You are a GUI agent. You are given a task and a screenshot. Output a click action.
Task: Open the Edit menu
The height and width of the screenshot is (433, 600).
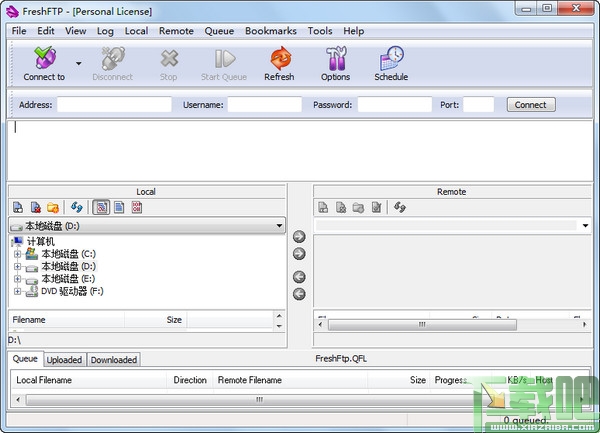pyautogui.click(x=46, y=31)
